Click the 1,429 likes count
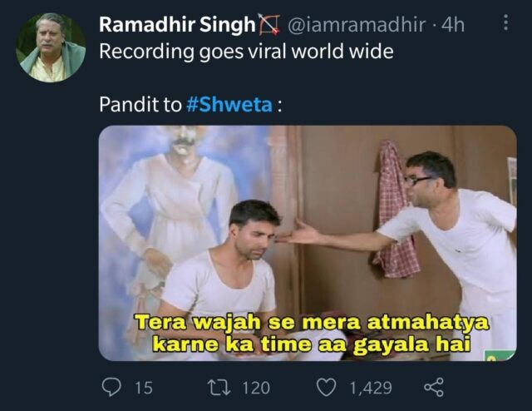 371,388
